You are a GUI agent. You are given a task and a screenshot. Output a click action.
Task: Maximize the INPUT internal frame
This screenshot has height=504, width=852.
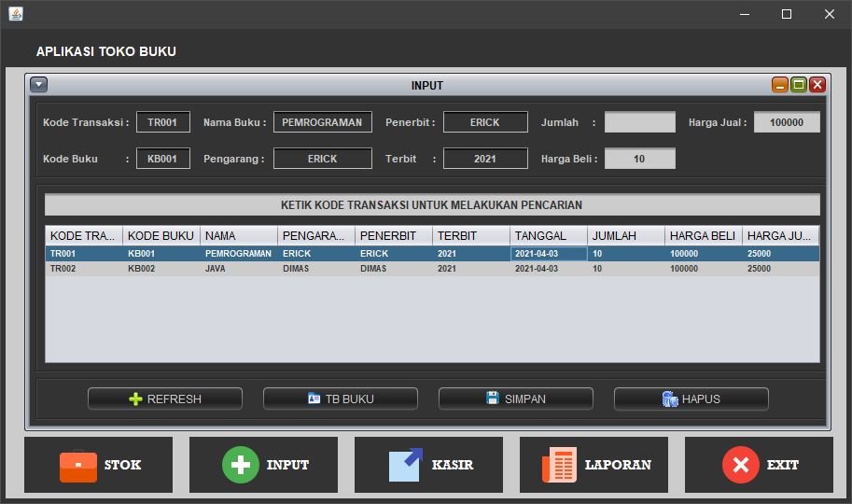click(x=799, y=85)
